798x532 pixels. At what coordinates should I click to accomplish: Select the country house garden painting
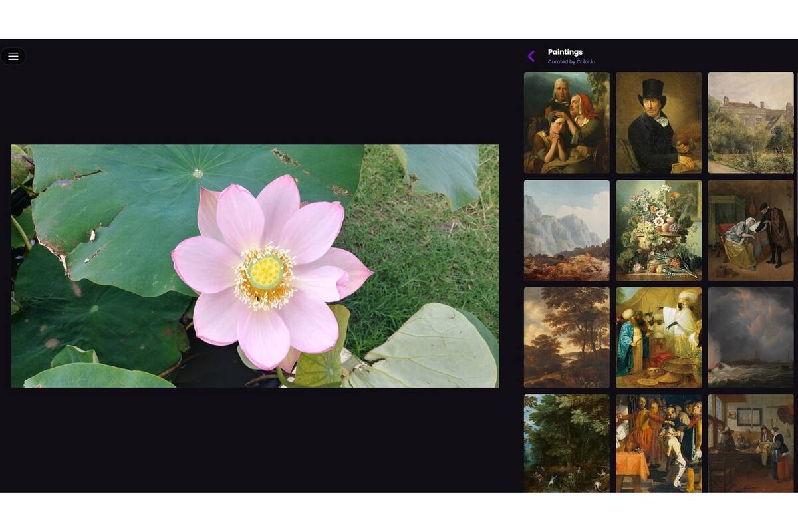[x=751, y=123]
